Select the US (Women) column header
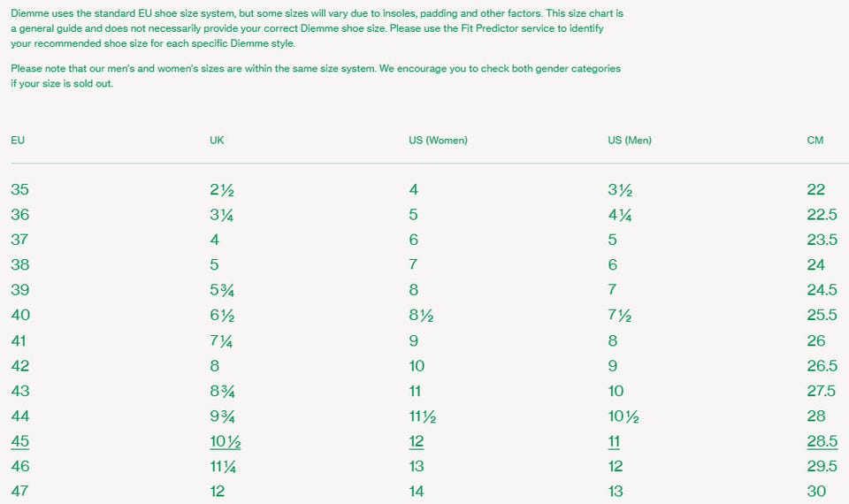The height and width of the screenshot is (504, 849). click(438, 141)
